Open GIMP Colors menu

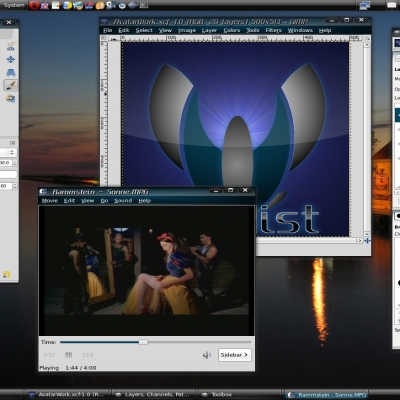pyautogui.click(x=232, y=30)
